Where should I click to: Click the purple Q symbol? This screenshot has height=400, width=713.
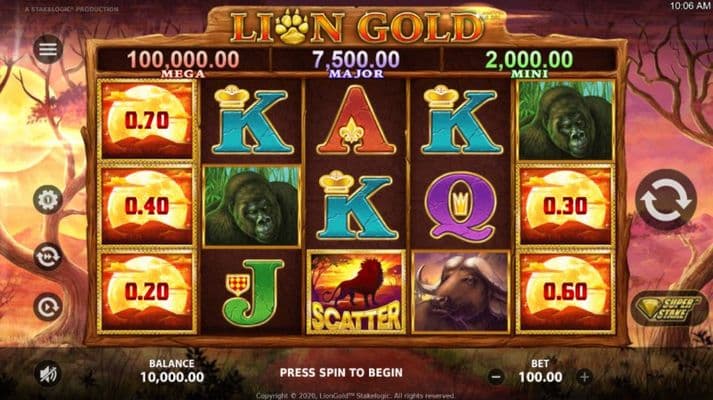tap(461, 206)
